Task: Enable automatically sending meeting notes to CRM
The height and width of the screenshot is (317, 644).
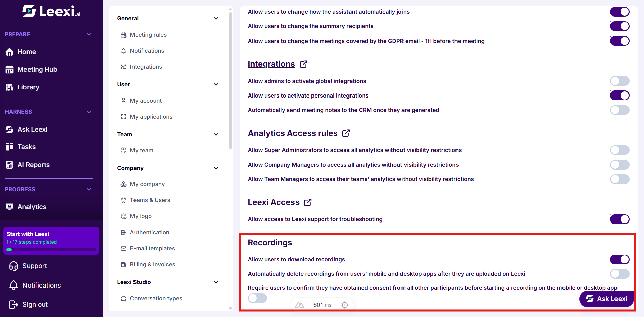Action: 620,110
